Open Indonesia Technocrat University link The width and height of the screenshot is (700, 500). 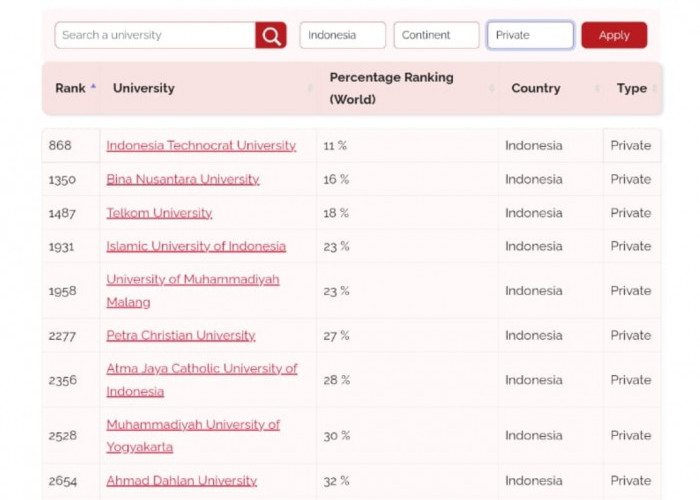[x=201, y=146]
